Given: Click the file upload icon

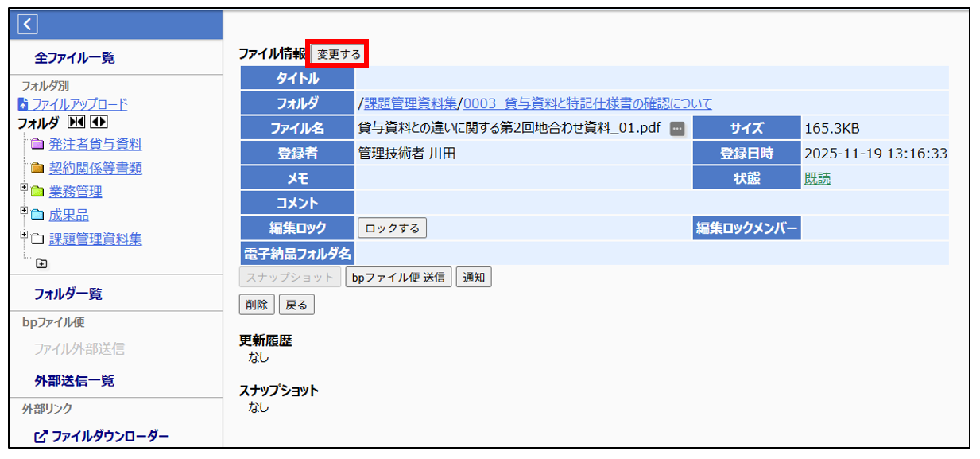Looking at the screenshot, I should [23, 104].
